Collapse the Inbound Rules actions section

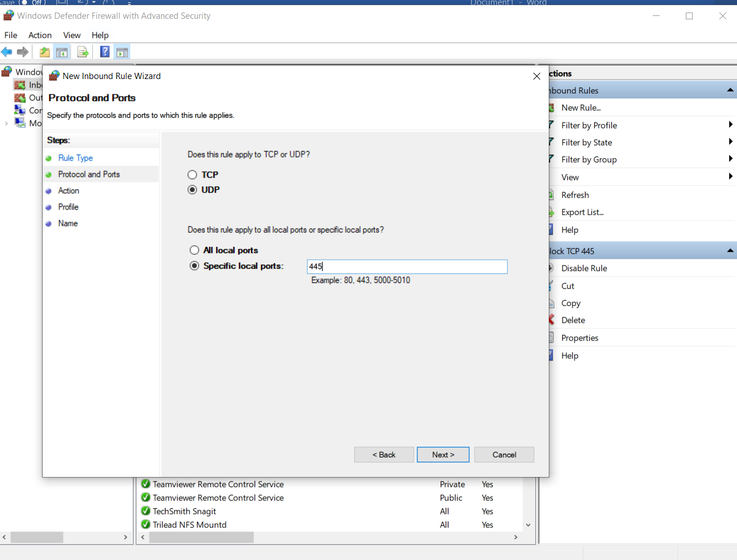click(x=730, y=90)
